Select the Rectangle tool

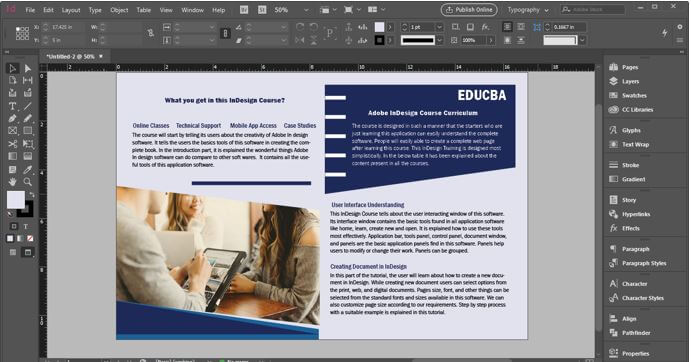point(28,131)
